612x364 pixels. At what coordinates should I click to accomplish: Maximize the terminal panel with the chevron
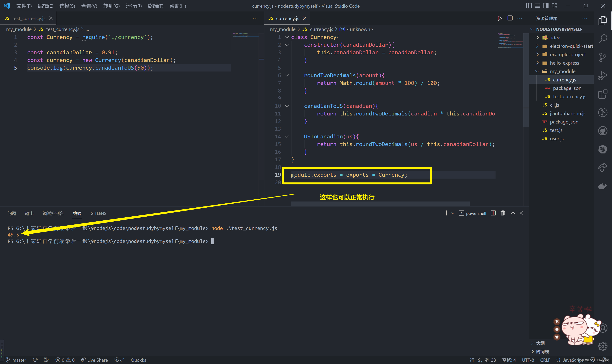click(x=513, y=213)
